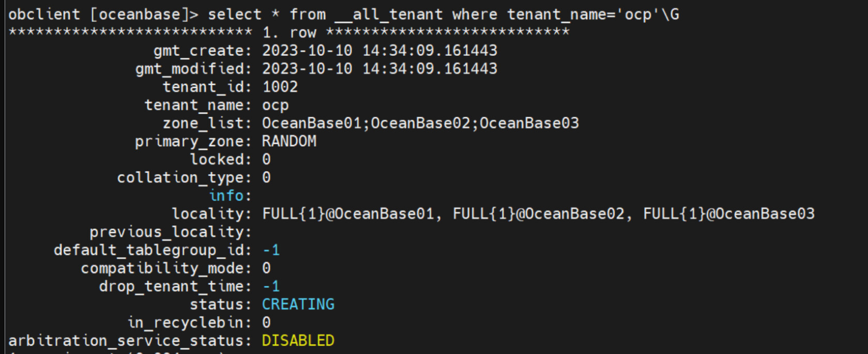Click the in_recyclebin value 0
The height and width of the screenshot is (354, 868).
point(266,322)
